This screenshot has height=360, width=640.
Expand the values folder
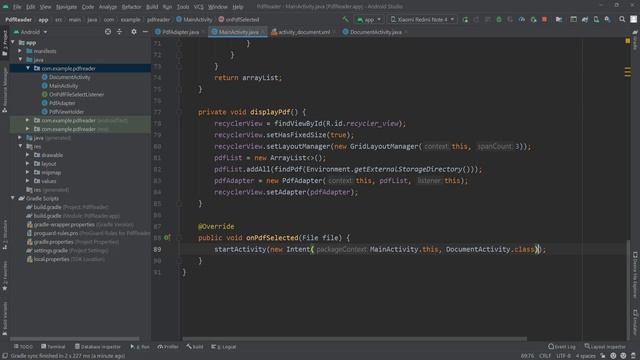pyautogui.click(x=27, y=181)
